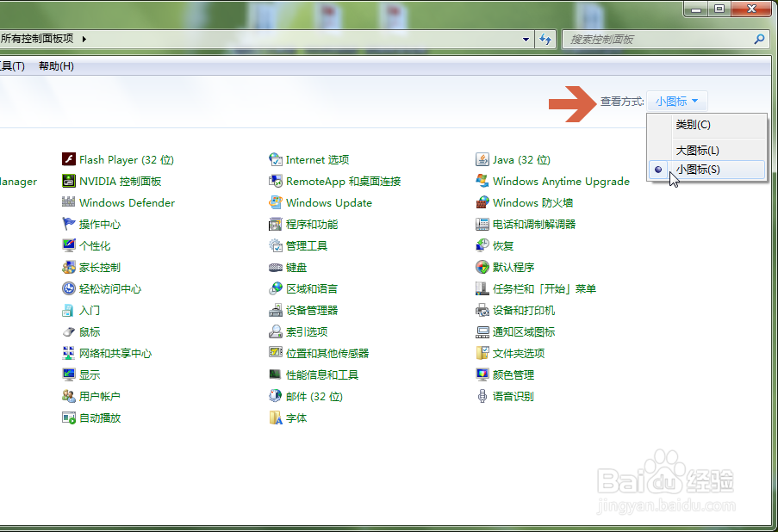Click the Windows Defender icon

[68, 202]
